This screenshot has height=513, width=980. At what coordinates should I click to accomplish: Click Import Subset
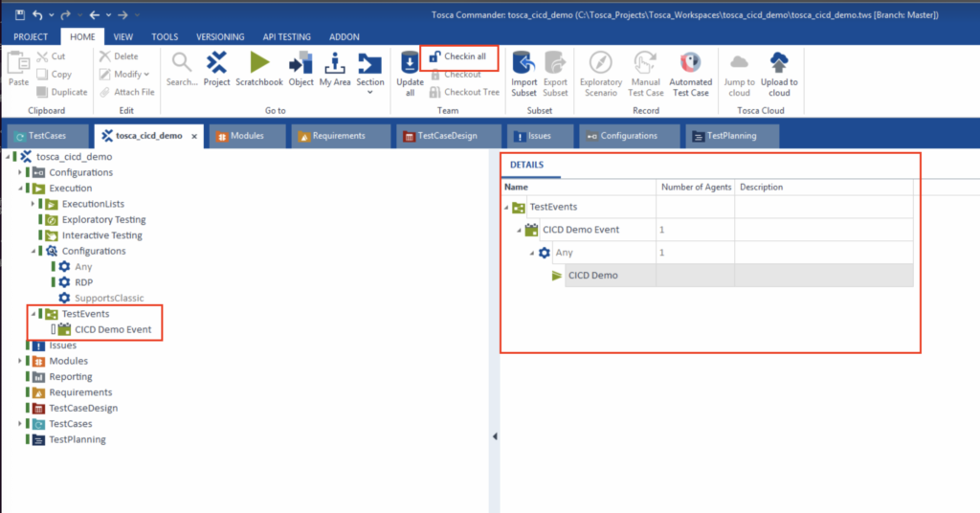pyautogui.click(x=523, y=74)
